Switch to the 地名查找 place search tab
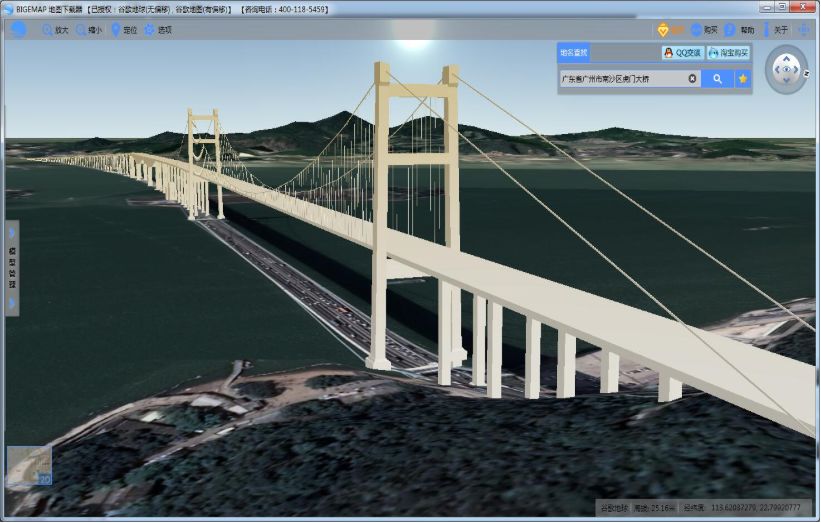 [574, 53]
